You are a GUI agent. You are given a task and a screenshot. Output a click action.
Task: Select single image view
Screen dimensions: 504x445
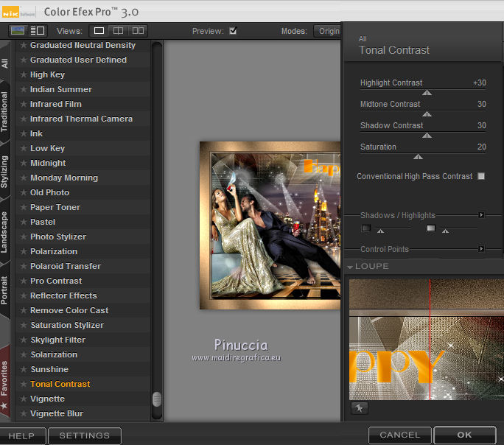[99, 31]
